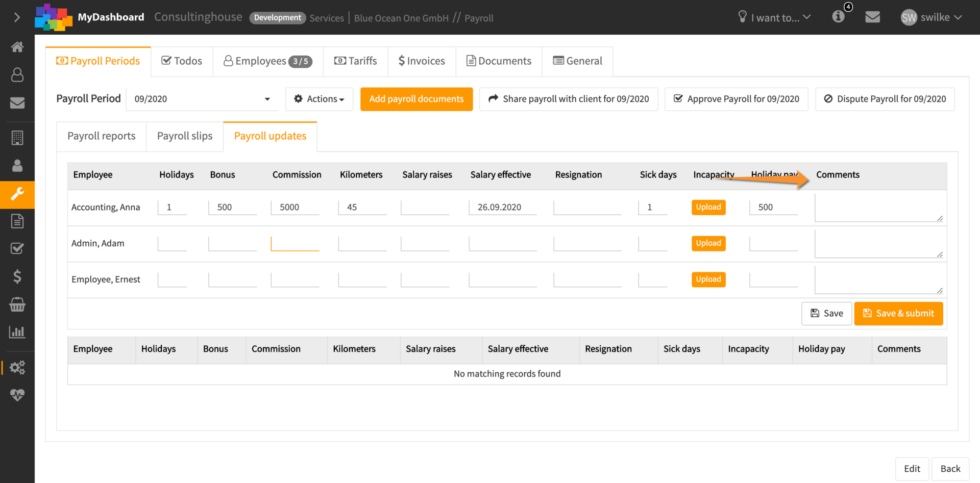Click the Save button
The width and height of the screenshot is (980, 483).
click(x=826, y=314)
